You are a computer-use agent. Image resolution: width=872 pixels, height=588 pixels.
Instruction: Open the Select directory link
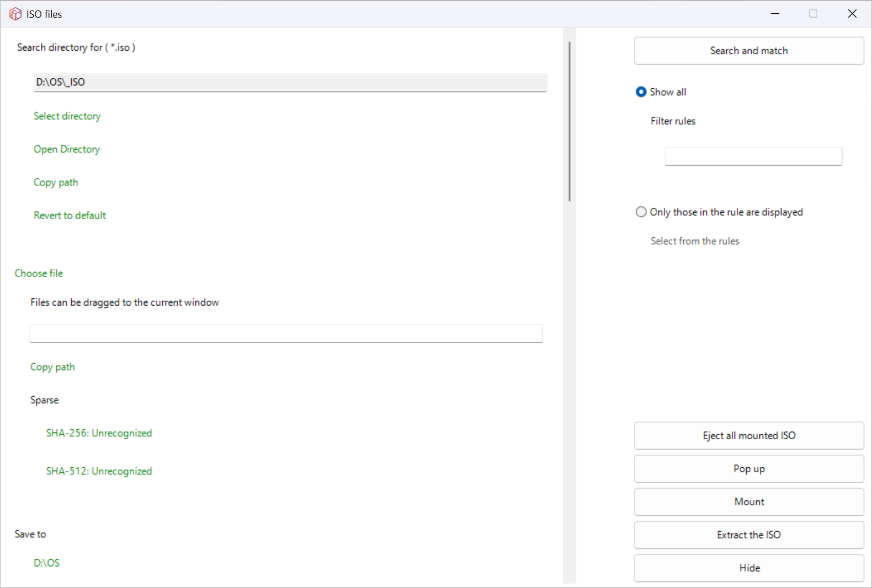click(x=67, y=116)
